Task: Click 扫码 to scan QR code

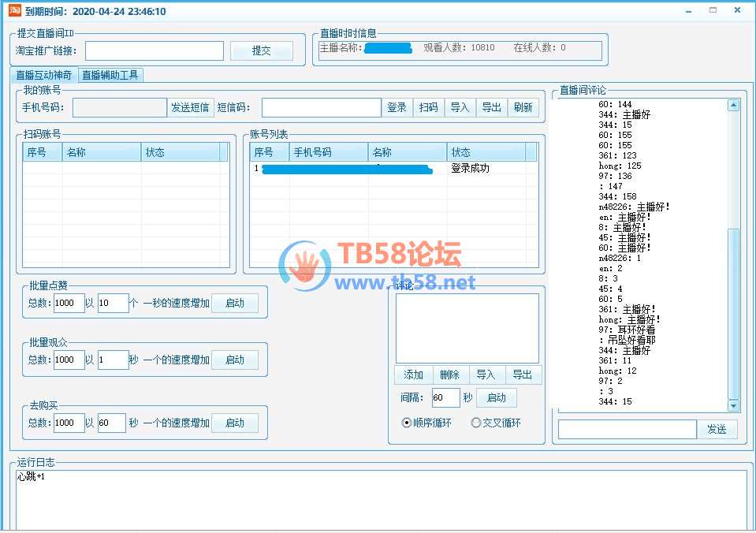Action: (428, 107)
